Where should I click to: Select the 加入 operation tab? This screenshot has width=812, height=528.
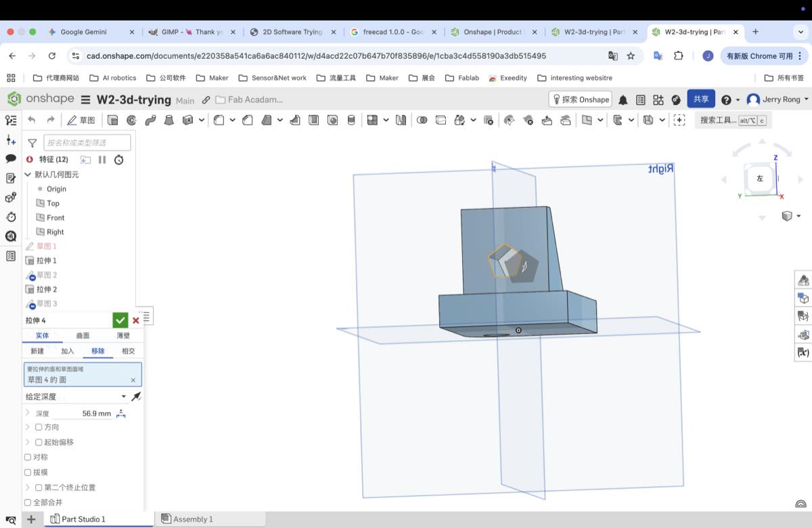click(x=68, y=351)
